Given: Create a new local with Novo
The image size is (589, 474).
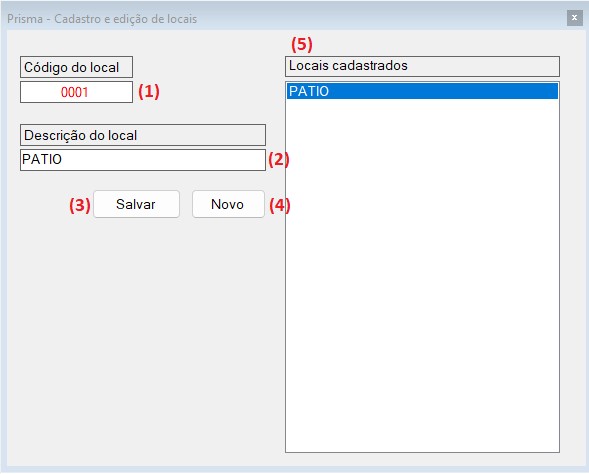Looking at the screenshot, I should coord(228,204).
